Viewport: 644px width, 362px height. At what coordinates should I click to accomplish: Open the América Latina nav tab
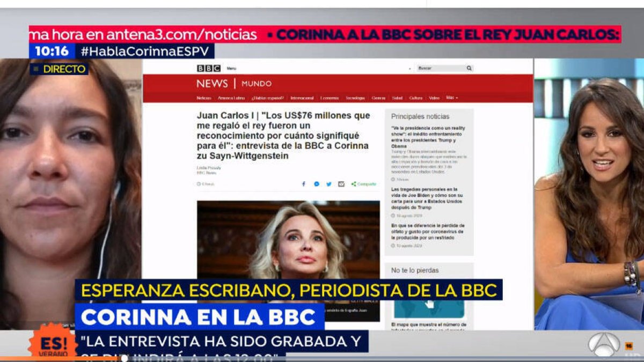pyautogui.click(x=231, y=98)
